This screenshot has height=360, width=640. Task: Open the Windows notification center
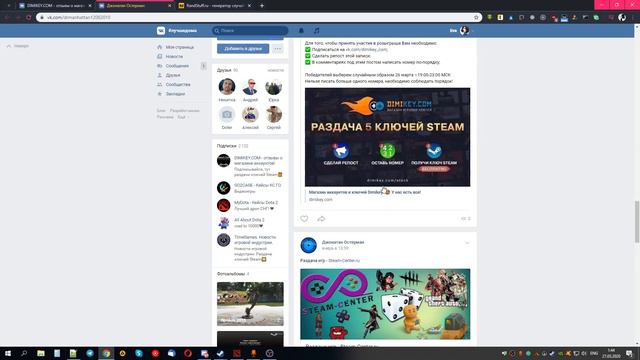[629, 353]
